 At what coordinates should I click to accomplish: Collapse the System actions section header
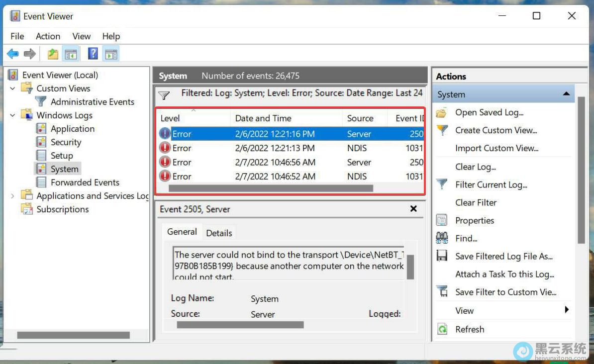566,94
